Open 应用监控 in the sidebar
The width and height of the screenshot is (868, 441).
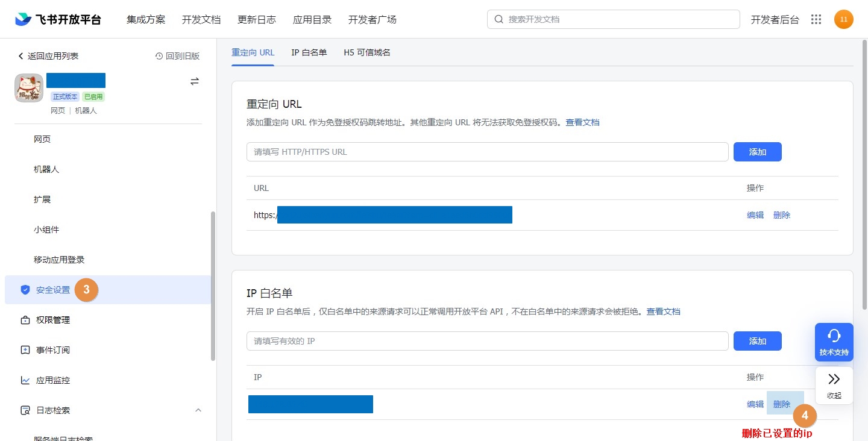(53, 380)
